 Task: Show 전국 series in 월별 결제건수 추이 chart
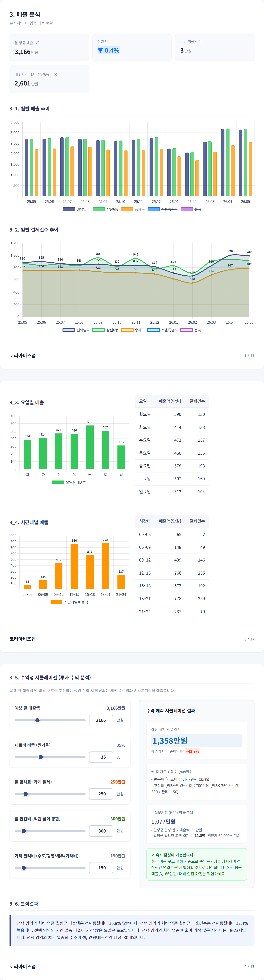[191, 330]
